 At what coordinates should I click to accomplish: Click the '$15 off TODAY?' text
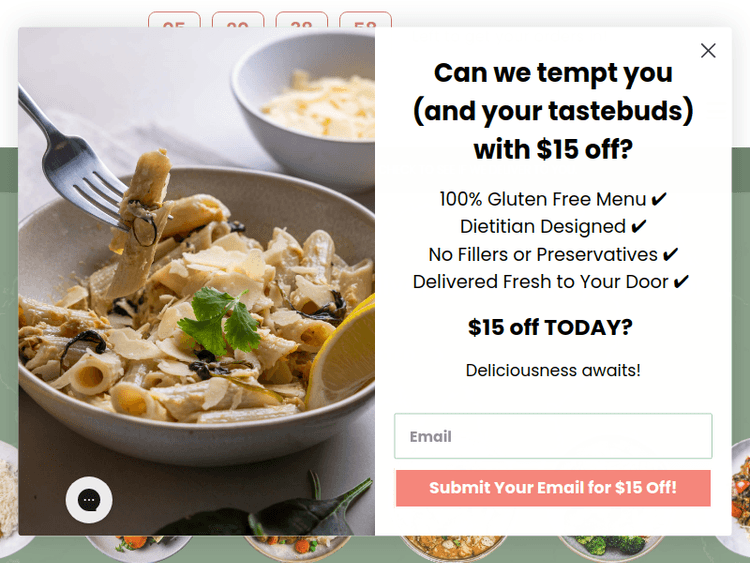(550, 328)
